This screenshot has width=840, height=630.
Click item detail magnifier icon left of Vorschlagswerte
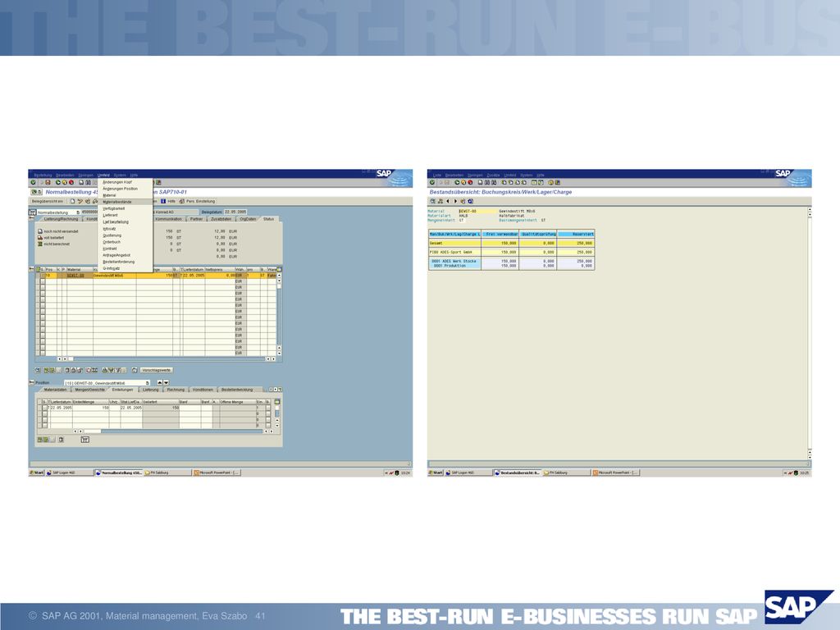(38, 370)
